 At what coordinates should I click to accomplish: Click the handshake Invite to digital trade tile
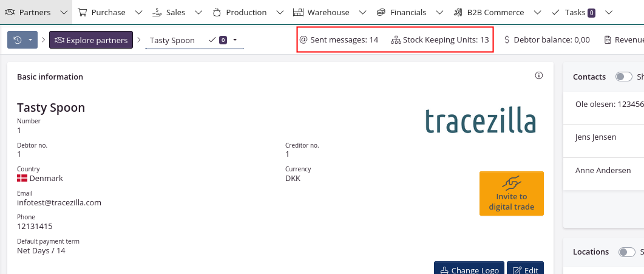click(511, 193)
